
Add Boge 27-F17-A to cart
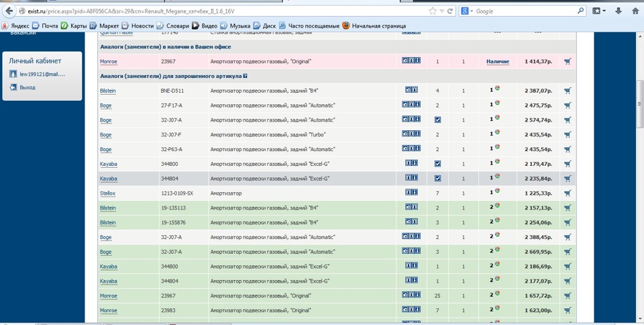(x=568, y=105)
